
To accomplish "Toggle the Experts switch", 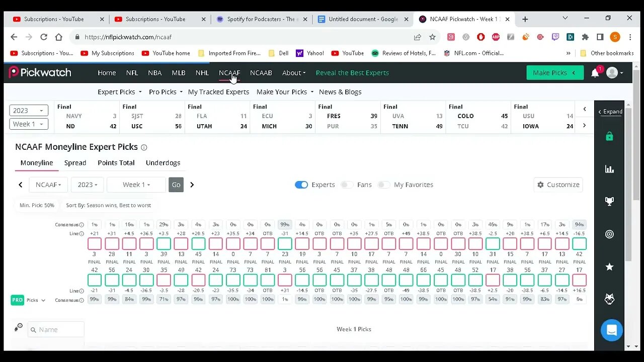I will coord(301,185).
